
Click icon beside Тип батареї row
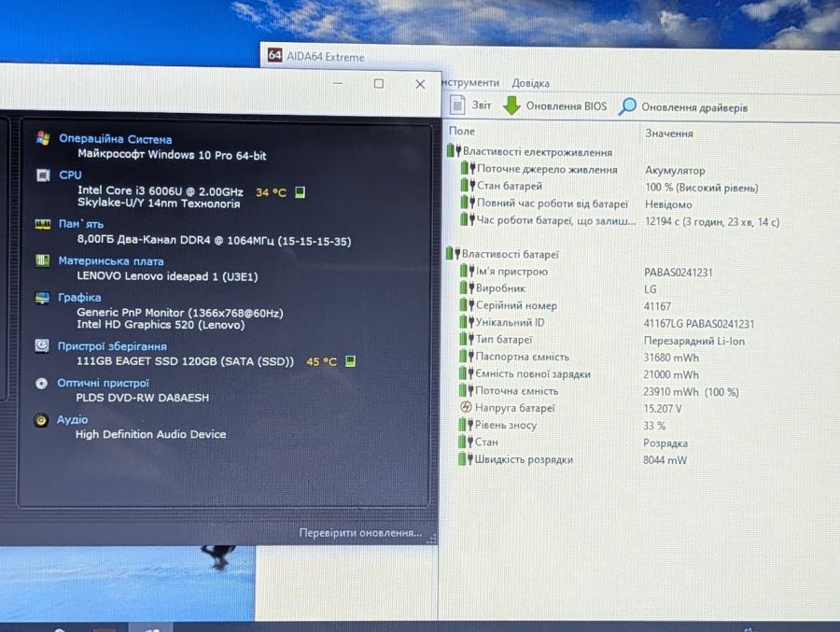coord(467,339)
